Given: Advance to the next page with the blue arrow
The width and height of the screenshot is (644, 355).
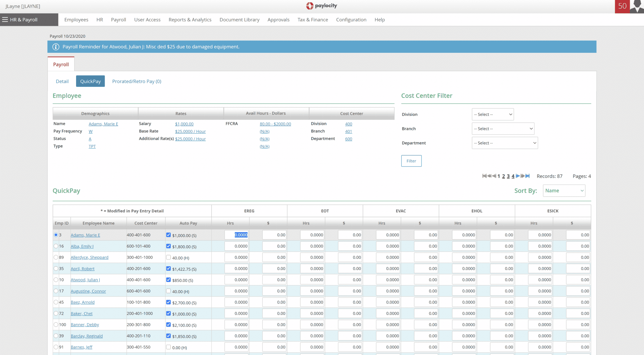Looking at the screenshot, I should pyautogui.click(x=518, y=176).
